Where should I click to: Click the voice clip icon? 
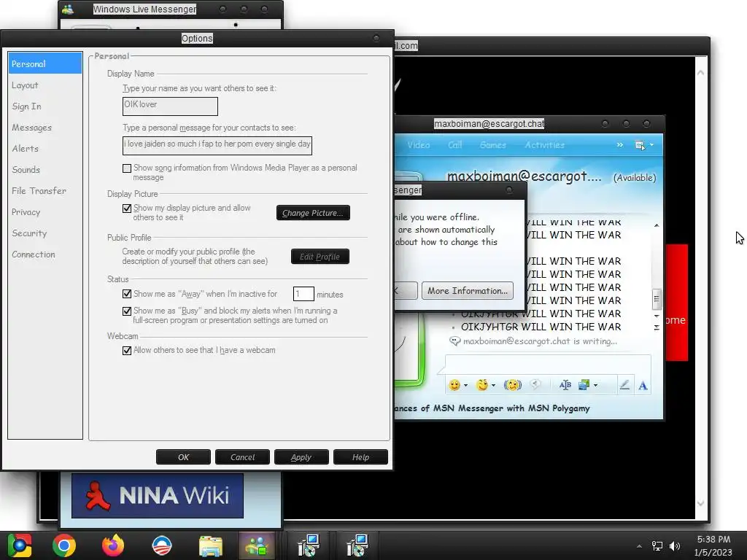click(x=535, y=385)
